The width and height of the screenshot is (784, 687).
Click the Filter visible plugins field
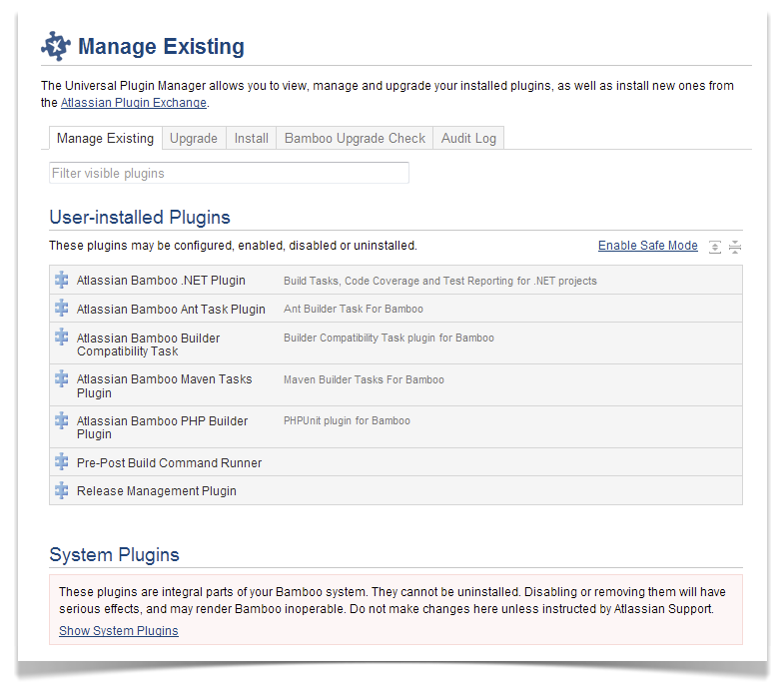point(229,173)
